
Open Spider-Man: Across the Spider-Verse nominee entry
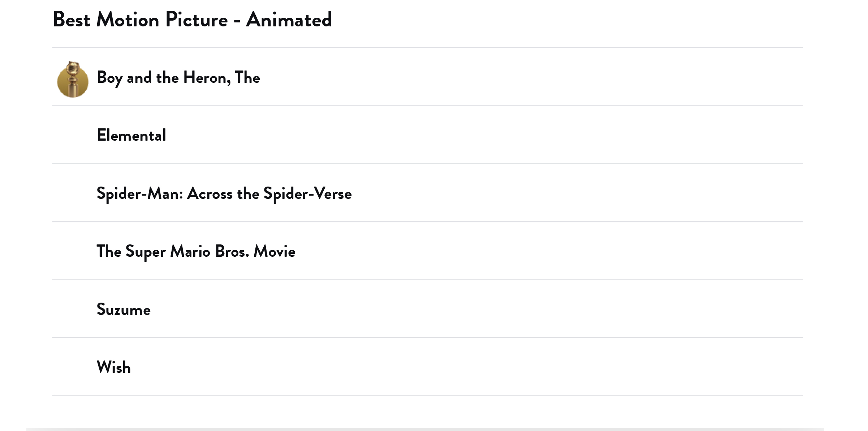pos(224,193)
